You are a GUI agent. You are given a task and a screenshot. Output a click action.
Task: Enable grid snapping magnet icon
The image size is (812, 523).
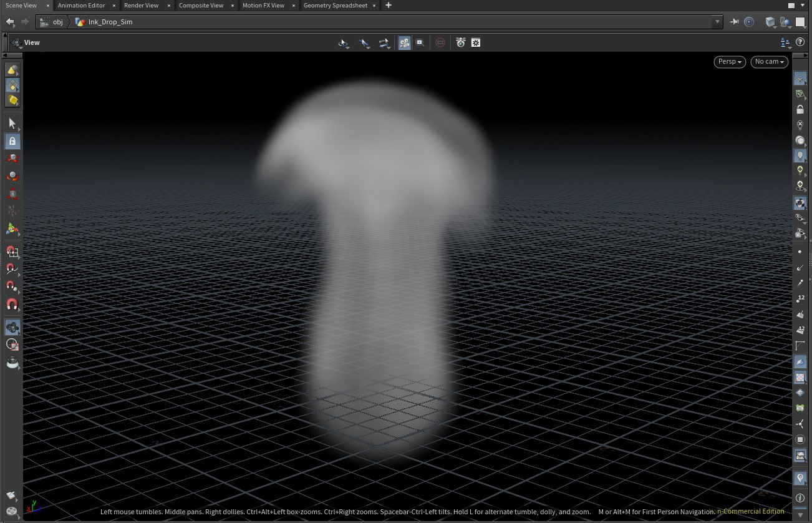click(12, 252)
